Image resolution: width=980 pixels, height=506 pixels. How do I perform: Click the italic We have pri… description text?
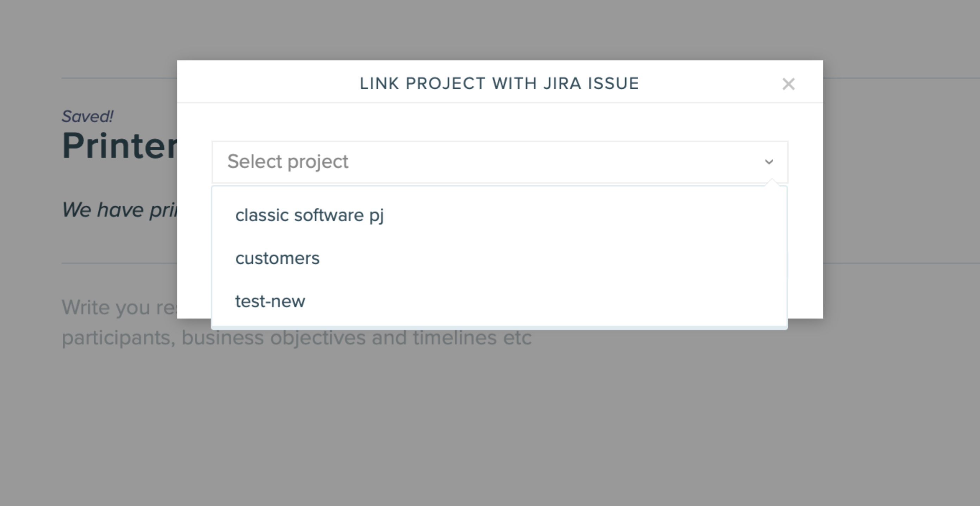click(119, 210)
